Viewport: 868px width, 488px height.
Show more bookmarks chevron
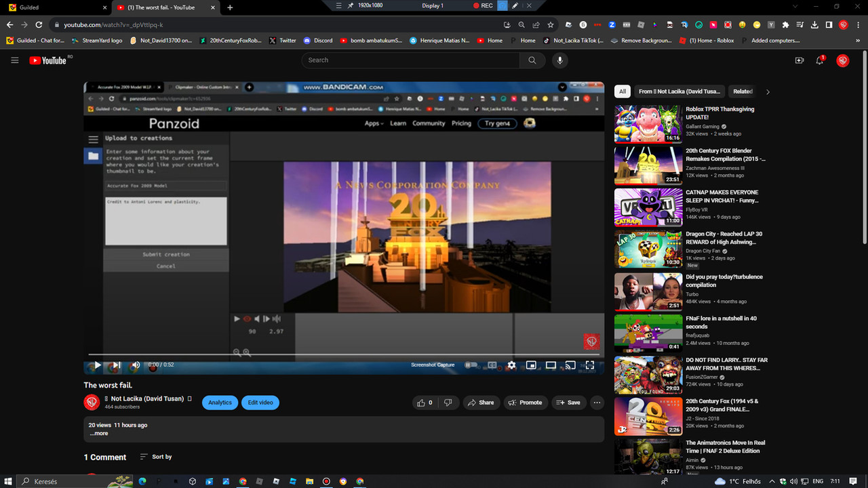click(x=858, y=41)
